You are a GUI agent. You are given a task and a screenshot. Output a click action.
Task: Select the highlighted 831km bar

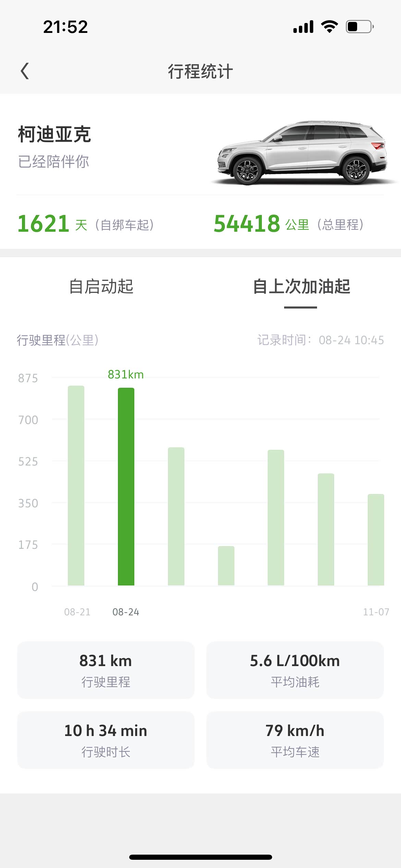126,486
